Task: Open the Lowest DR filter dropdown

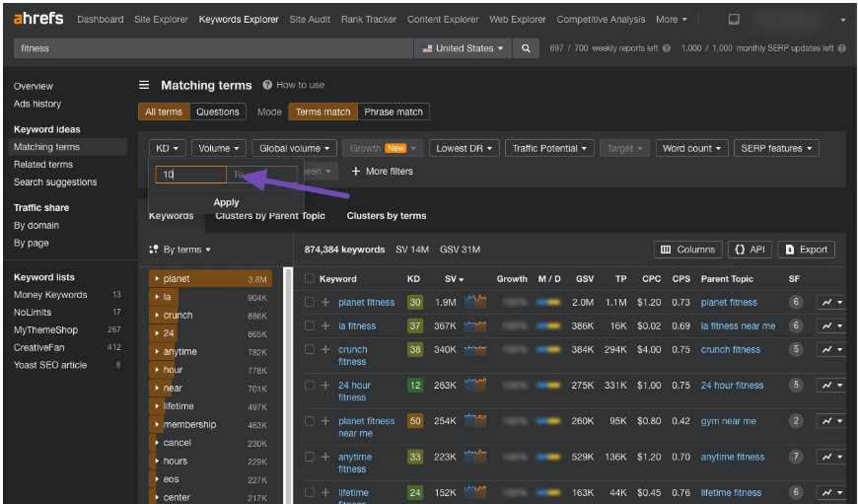Action: [465, 148]
